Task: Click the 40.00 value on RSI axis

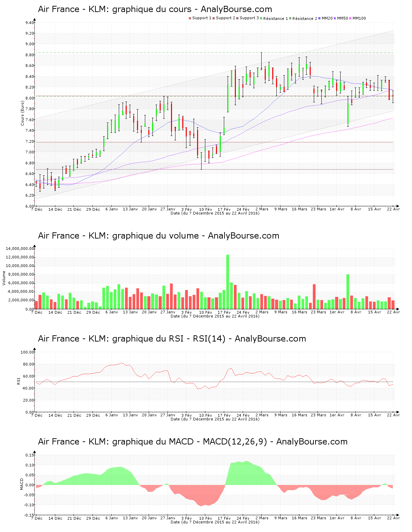Action: 28,388
